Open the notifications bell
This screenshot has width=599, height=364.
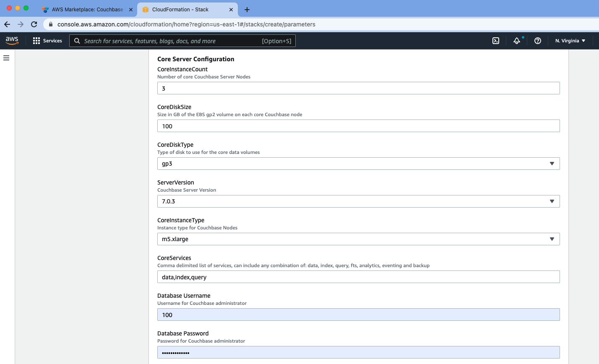coord(517,41)
